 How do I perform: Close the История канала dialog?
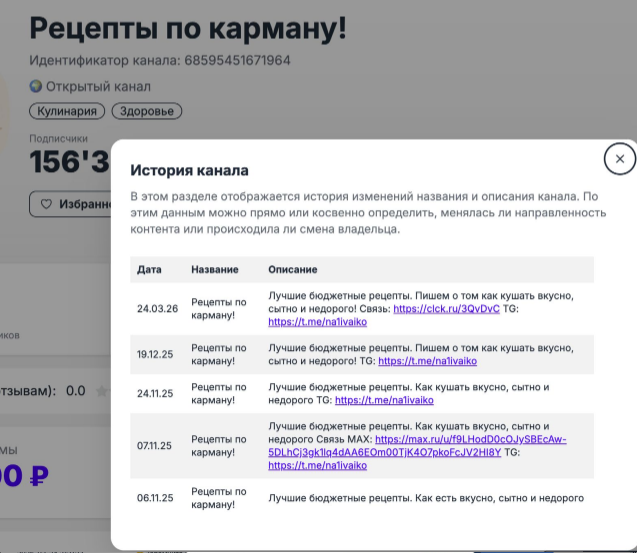point(619,159)
